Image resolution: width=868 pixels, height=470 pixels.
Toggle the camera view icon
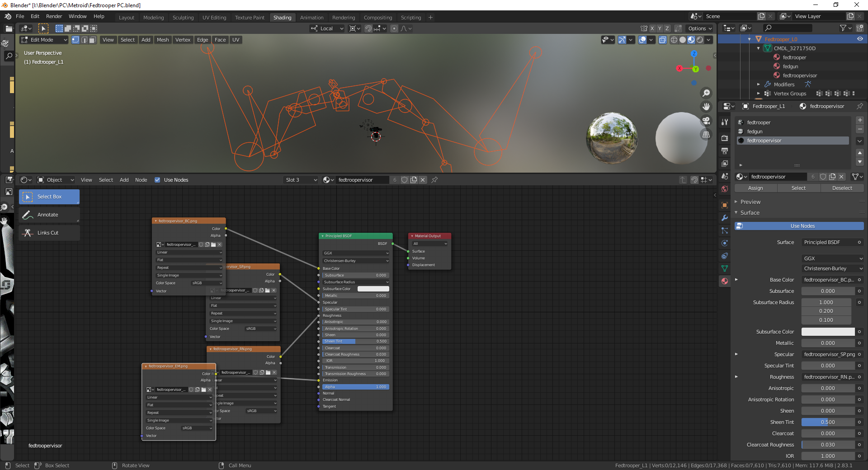point(706,121)
